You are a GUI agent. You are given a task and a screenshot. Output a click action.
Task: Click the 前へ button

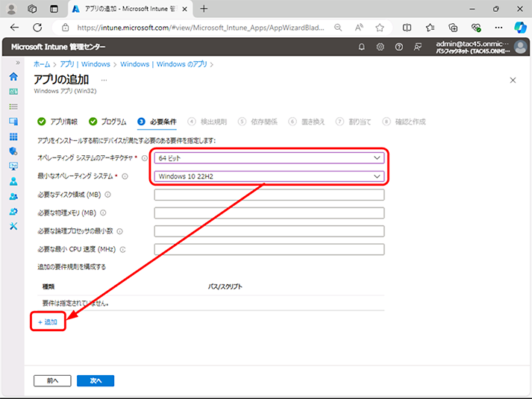tap(52, 380)
